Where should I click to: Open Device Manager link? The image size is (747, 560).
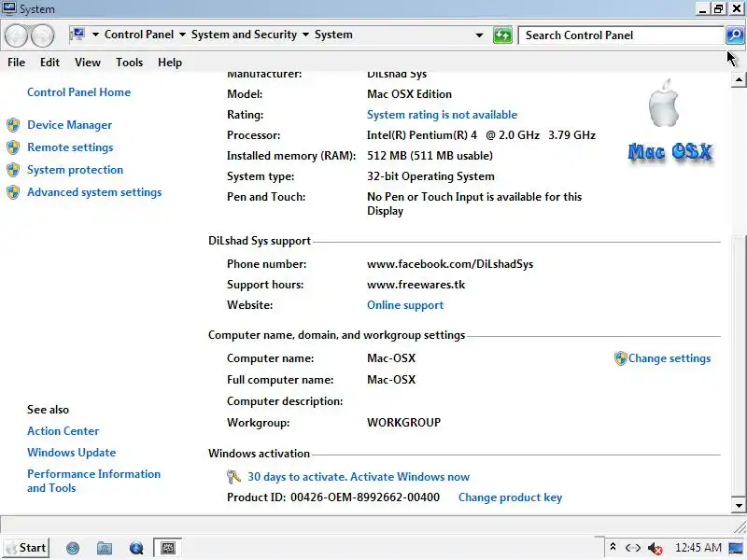pos(69,125)
